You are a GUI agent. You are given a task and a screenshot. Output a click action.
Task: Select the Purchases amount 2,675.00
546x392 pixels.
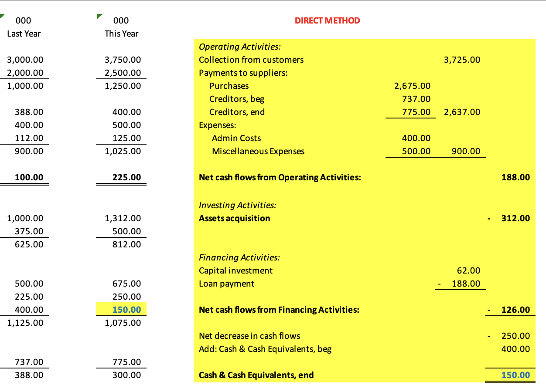point(412,86)
